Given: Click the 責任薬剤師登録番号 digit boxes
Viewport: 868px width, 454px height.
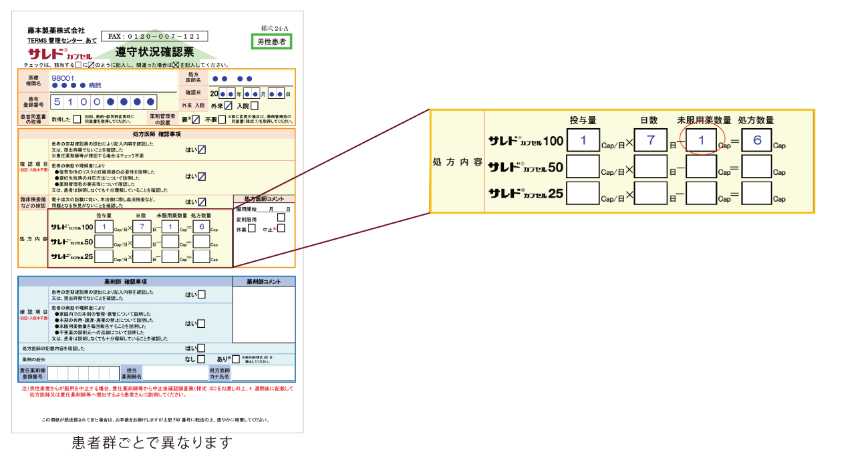Looking at the screenshot, I should 83,373.
